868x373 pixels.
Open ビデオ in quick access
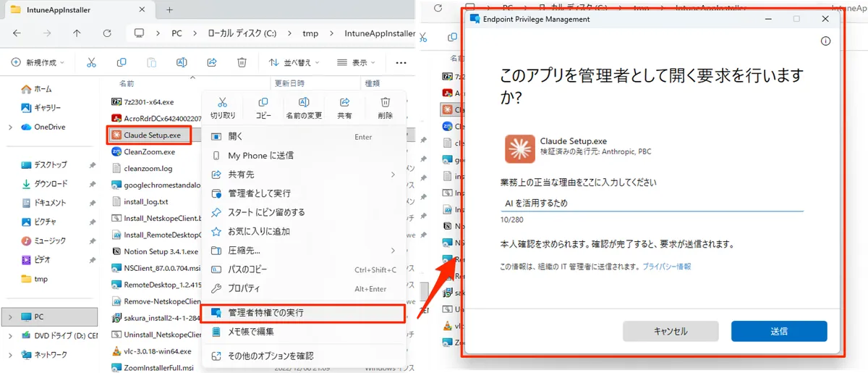tap(36, 259)
